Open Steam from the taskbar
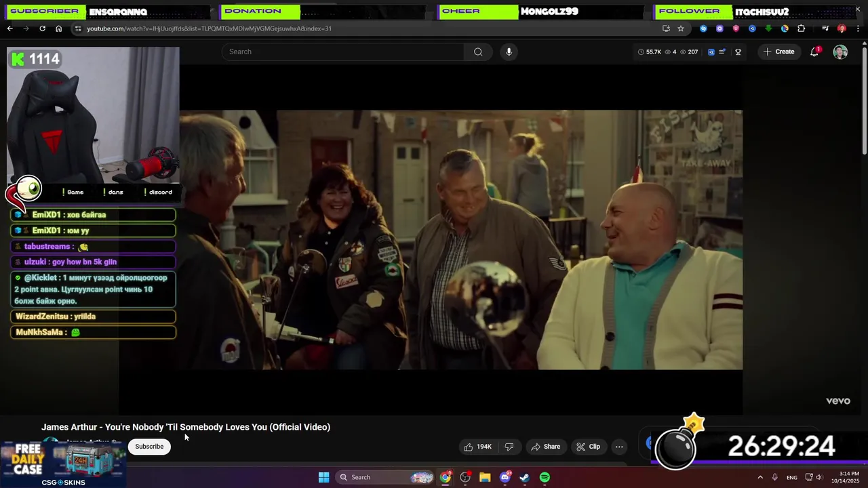The width and height of the screenshot is (868, 488). point(525,477)
